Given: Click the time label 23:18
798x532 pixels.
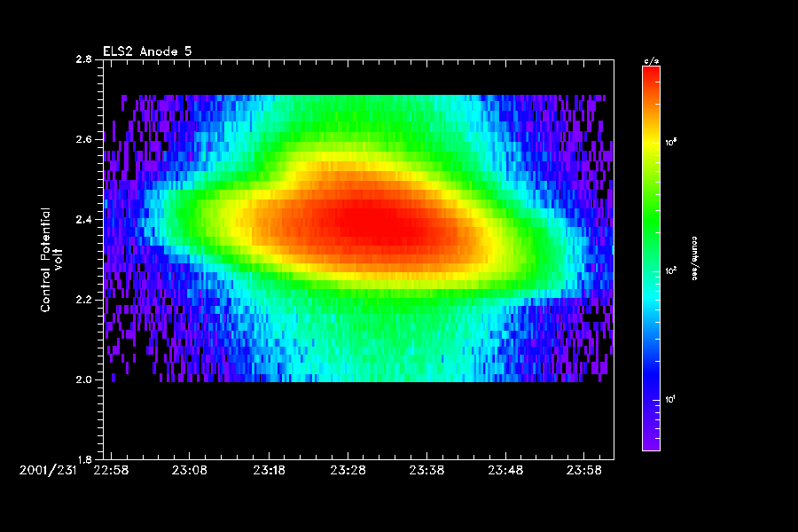Looking at the screenshot, I should [x=269, y=471].
